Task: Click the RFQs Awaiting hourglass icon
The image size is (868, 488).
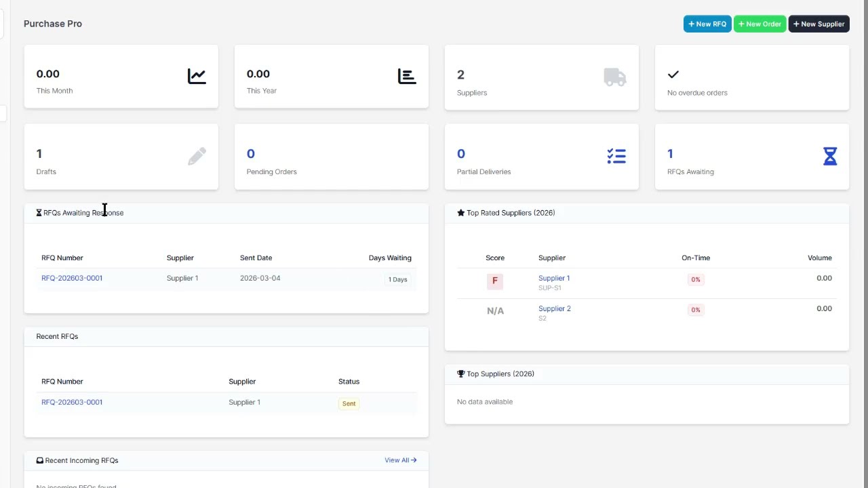Action: [830, 157]
